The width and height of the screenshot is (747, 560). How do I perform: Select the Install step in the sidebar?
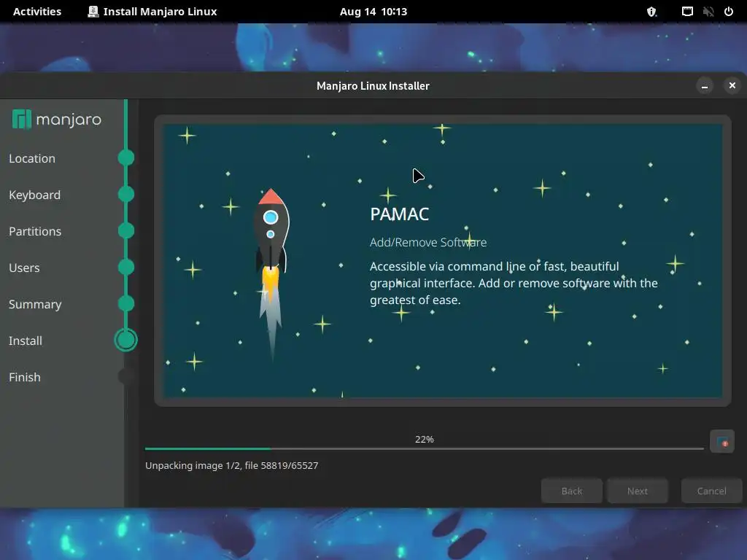pos(26,341)
